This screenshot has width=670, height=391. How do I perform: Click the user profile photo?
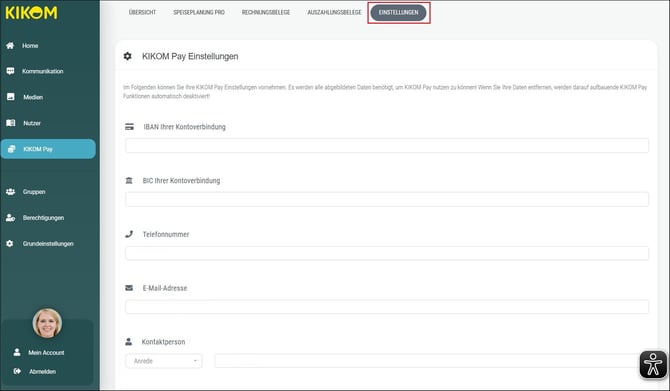(x=47, y=323)
